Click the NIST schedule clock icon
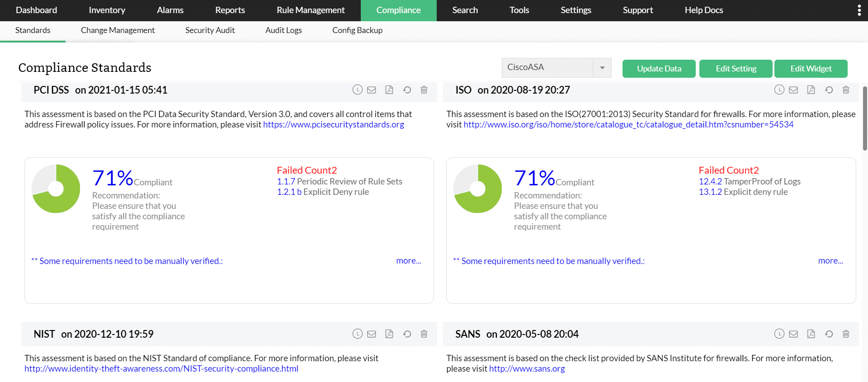 click(x=358, y=334)
